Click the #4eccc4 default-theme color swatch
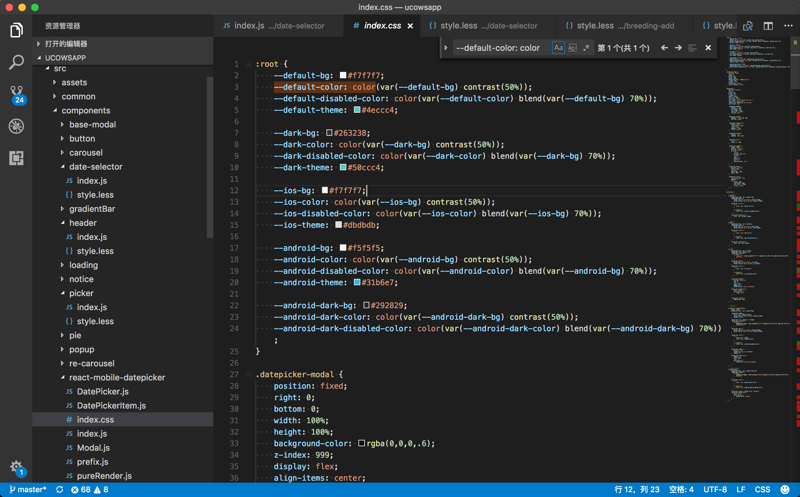Viewport: 800px width, 497px height. click(357, 110)
